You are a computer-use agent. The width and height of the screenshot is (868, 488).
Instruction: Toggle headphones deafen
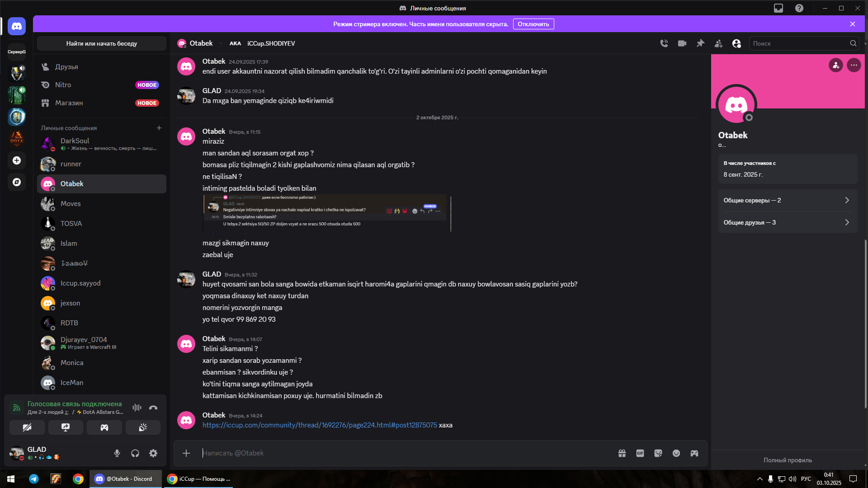(135, 453)
